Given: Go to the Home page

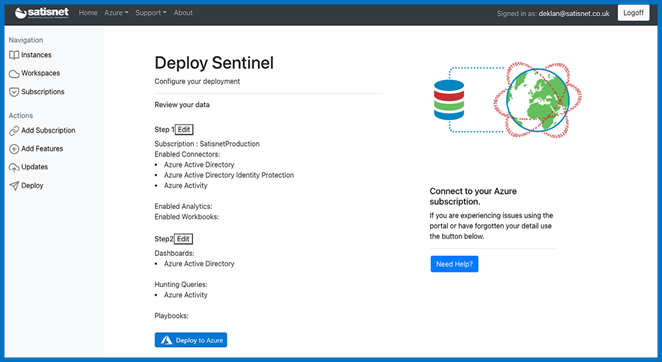Looking at the screenshot, I should (88, 13).
